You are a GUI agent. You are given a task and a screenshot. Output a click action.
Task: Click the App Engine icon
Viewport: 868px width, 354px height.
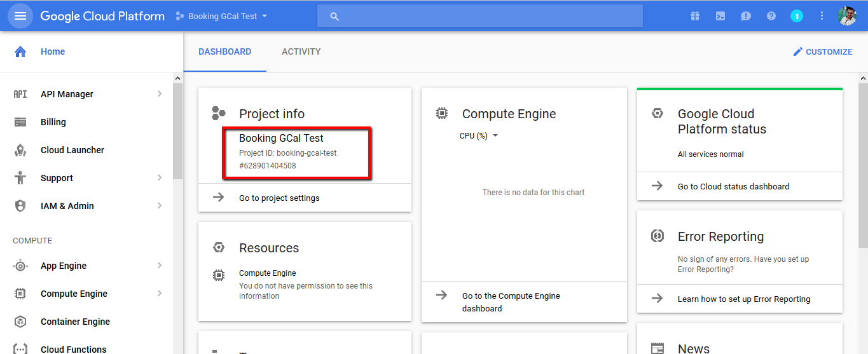(20, 266)
